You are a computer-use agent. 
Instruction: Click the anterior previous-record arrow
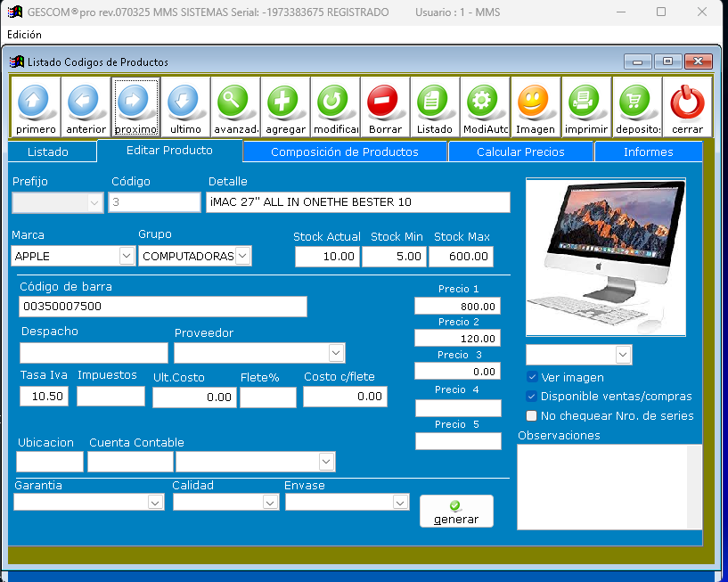(x=86, y=107)
